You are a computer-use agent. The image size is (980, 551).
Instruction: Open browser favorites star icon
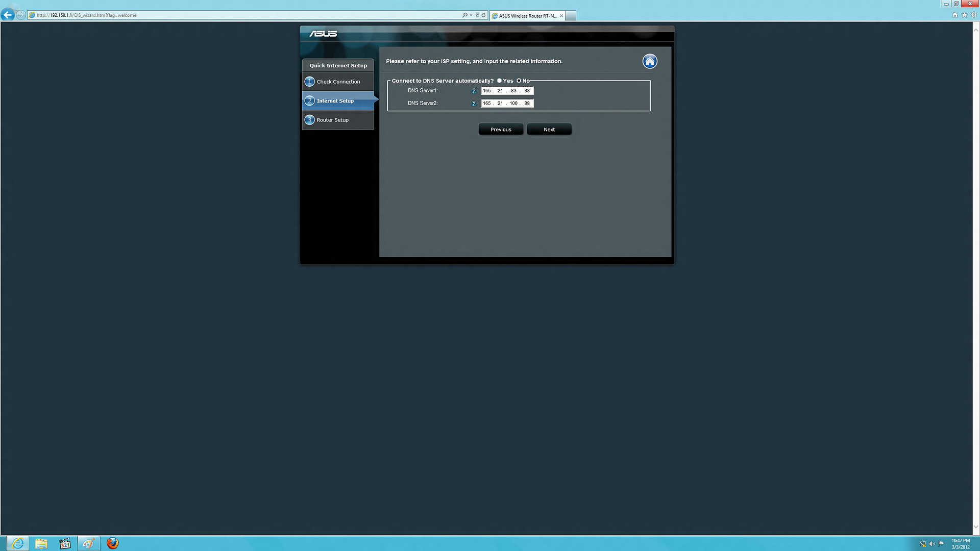coord(964,15)
